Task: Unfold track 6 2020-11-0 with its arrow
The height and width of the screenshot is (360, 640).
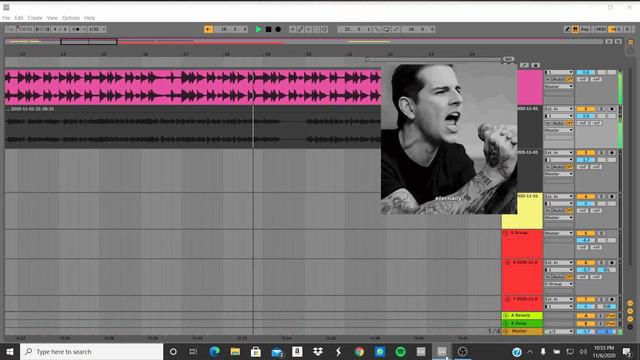Action: click(x=508, y=262)
